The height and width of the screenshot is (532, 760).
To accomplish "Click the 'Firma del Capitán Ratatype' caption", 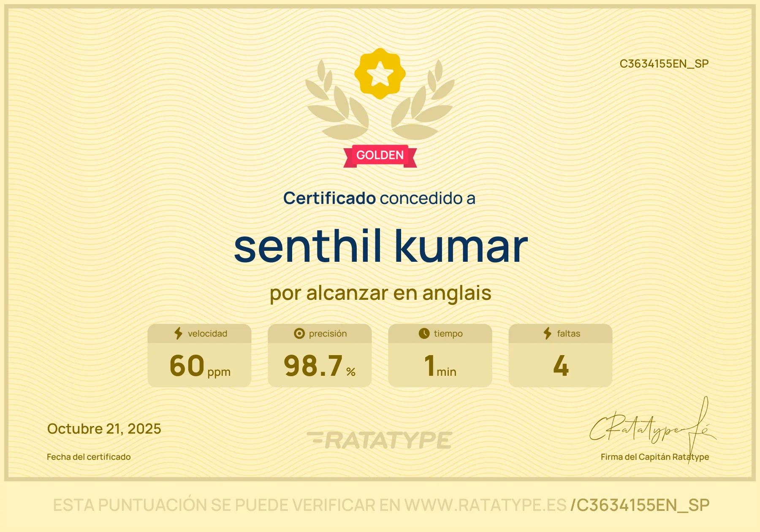I will (655, 457).
